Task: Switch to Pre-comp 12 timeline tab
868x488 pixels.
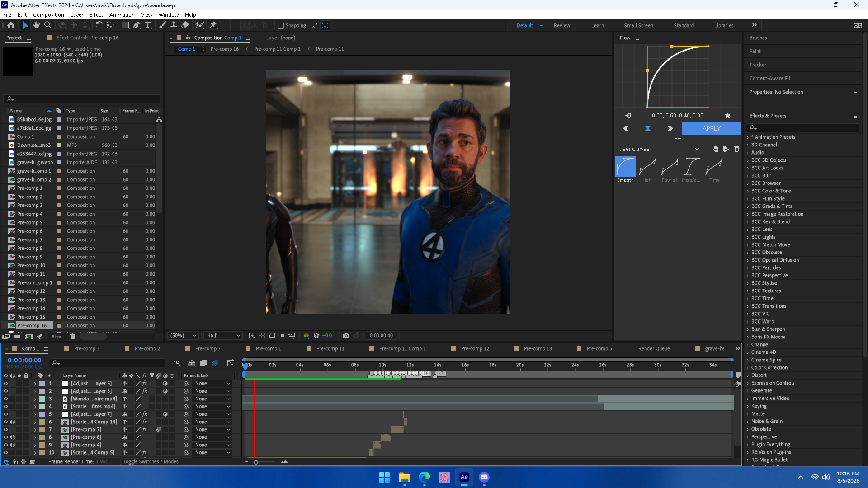Action: (475, 349)
